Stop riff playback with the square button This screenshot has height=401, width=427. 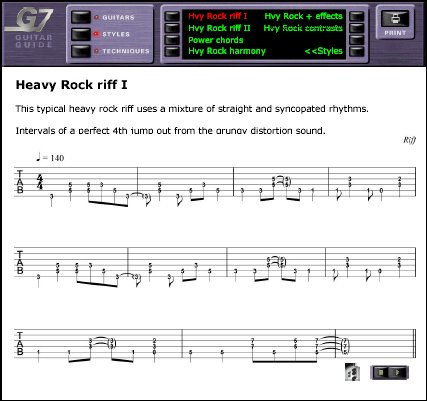[x=381, y=372]
